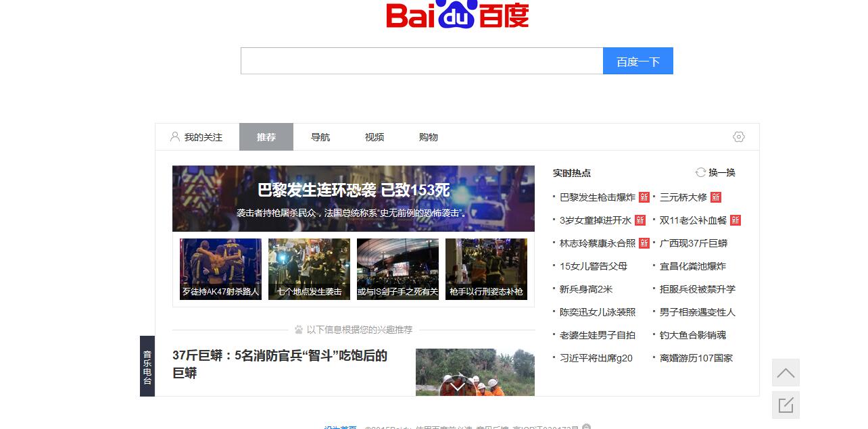Open the 37斤巨蟒 article headline
Image resolution: width=868 pixels, height=429 pixels.
(280, 364)
